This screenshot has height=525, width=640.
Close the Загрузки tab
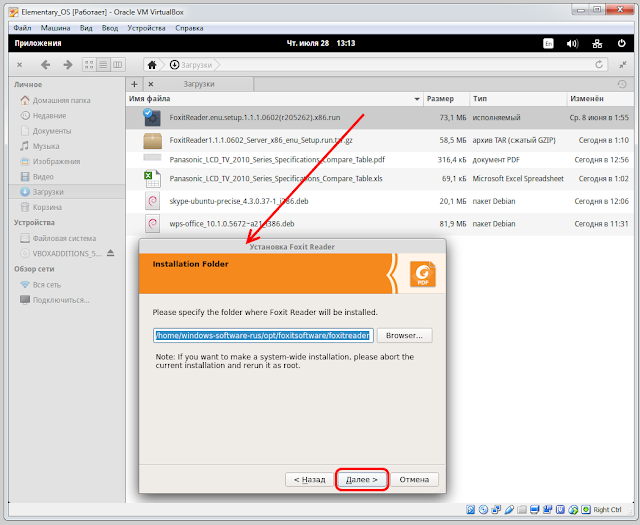151,84
